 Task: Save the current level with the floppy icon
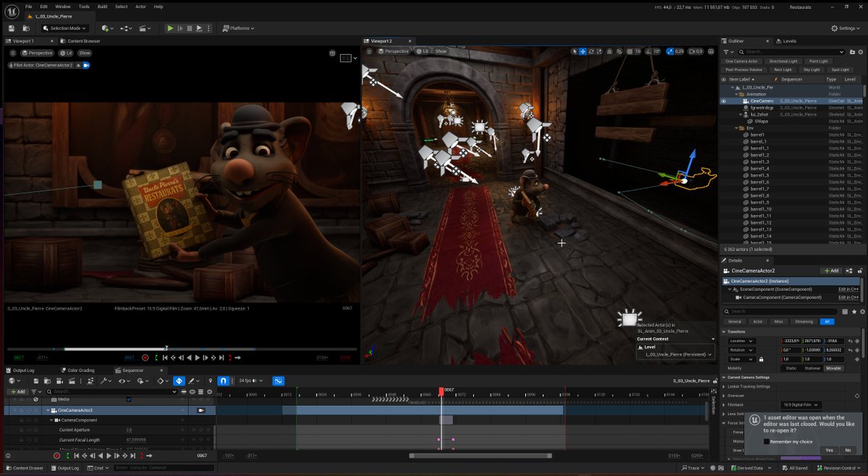click(x=11, y=28)
